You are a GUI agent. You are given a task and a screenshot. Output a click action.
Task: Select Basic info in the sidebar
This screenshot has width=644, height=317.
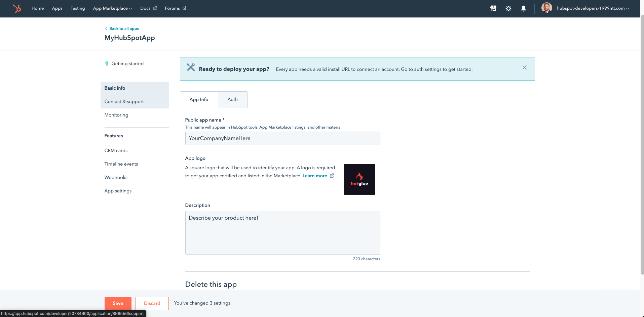(x=135, y=88)
